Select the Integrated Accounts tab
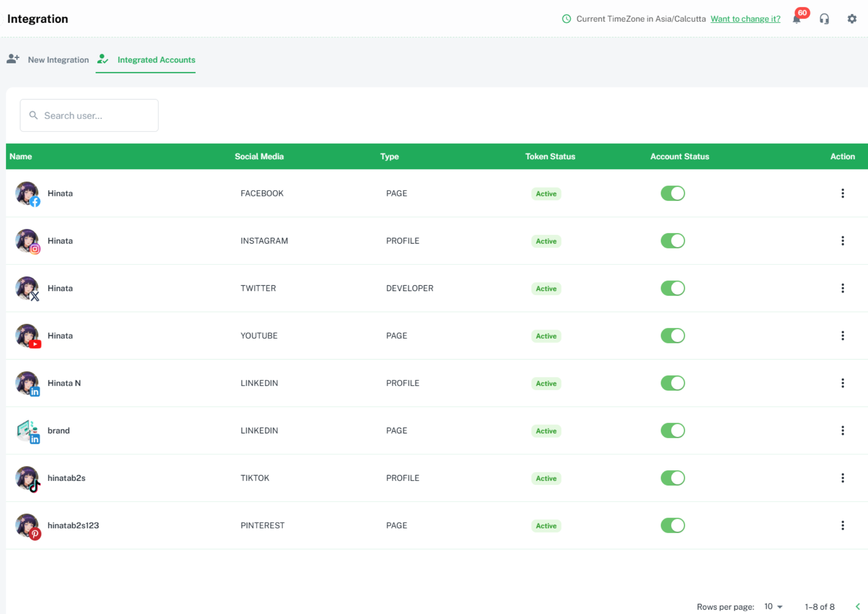 (156, 60)
